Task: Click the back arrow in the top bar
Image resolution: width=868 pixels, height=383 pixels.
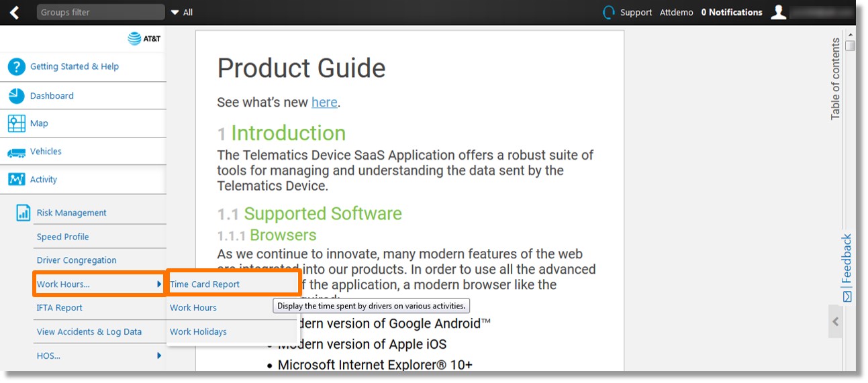Action: (14, 12)
